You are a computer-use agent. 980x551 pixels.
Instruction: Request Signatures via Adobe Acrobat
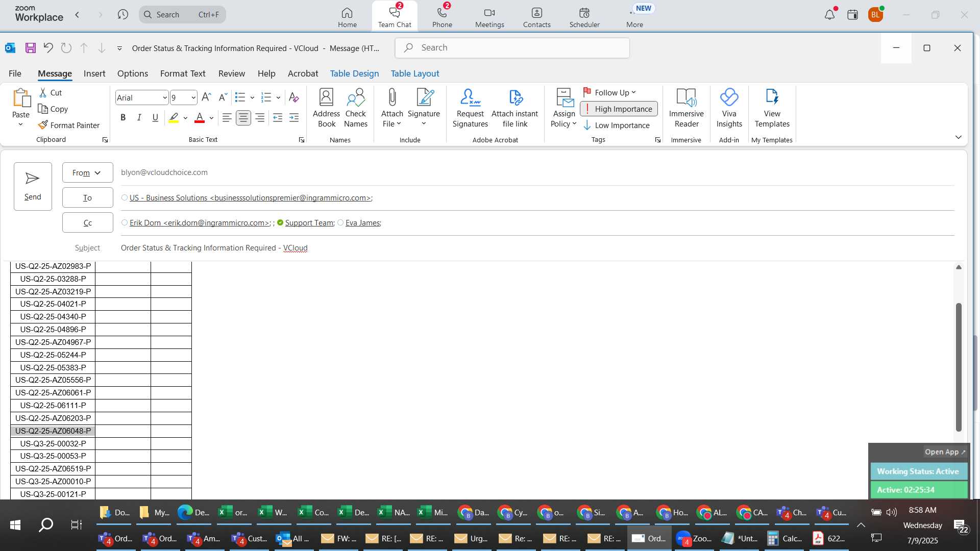pos(470,108)
